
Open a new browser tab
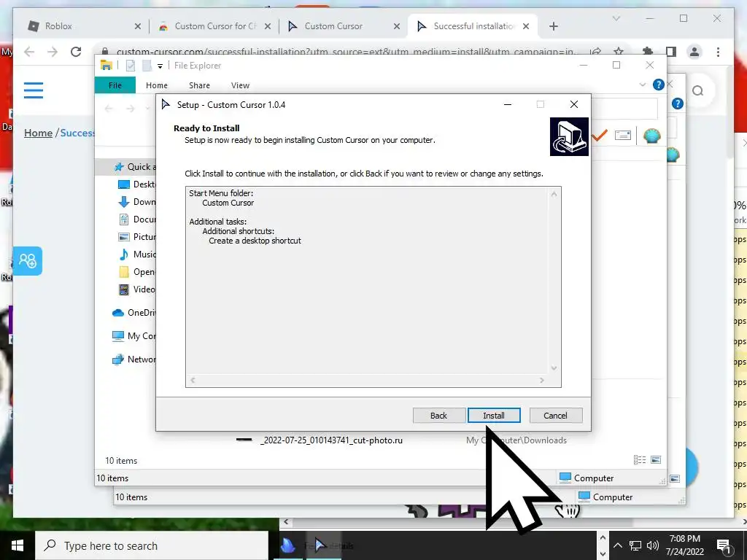coord(553,26)
